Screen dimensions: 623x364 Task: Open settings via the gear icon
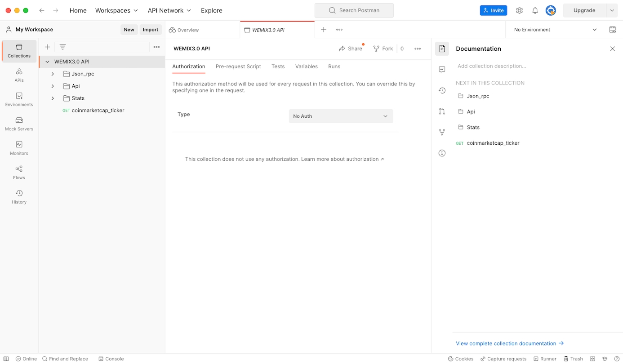tap(519, 10)
